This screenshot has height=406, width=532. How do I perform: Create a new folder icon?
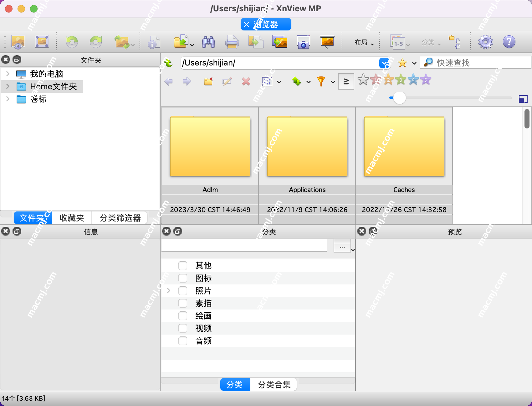click(208, 81)
